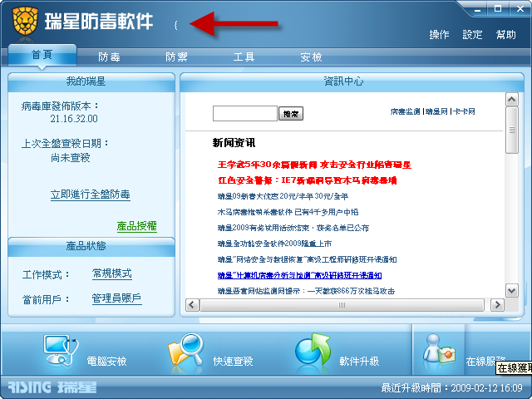Image resolution: width=532 pixels, height=399 pixels.
Task: Click the 產品狀態 panel header
Action: click(91, 246)
